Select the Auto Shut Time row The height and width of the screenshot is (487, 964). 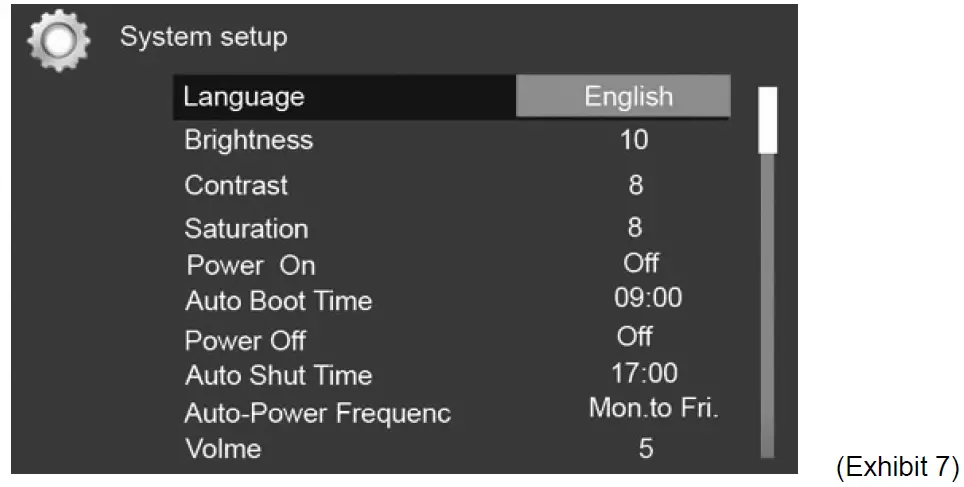pyautogui.click(x=278, y=376)
